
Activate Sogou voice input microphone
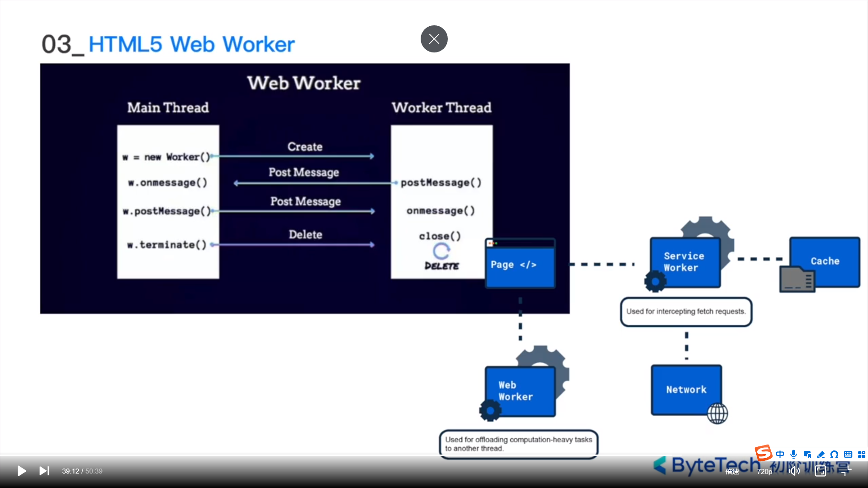(793, 454)
